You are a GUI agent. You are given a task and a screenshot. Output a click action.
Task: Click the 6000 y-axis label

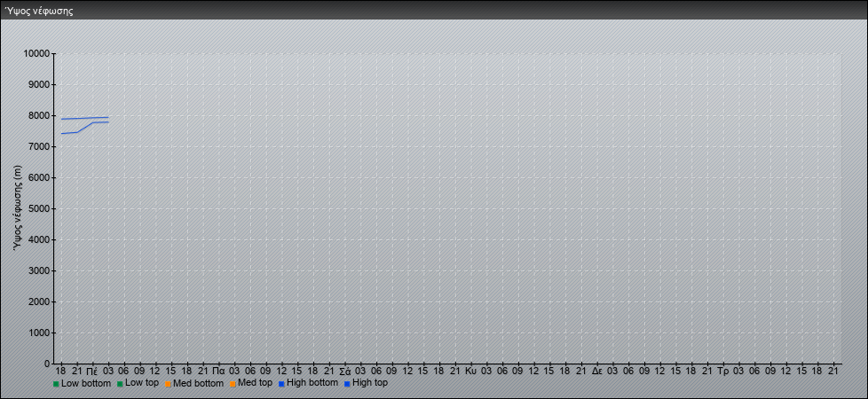click(x=39, y=177)
